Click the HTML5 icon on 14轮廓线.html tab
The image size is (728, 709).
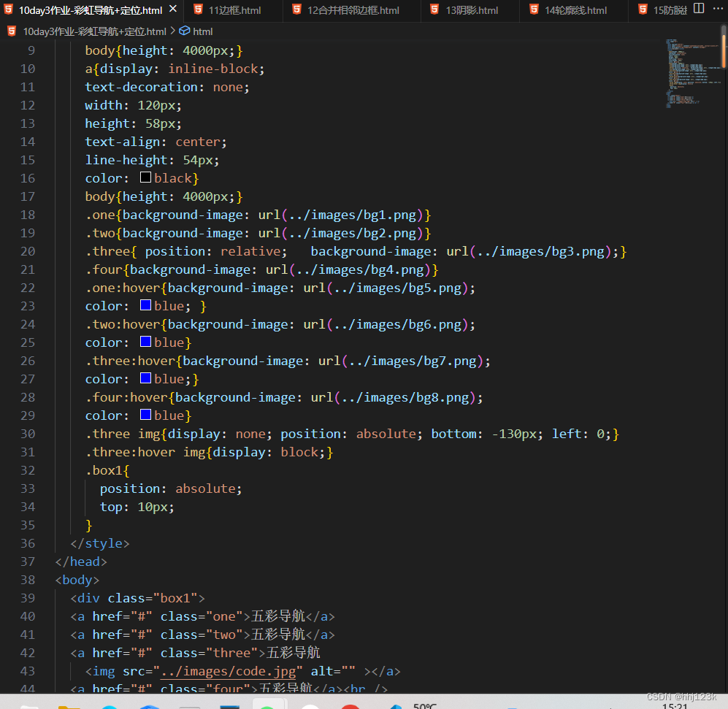[x=534, y=9]
